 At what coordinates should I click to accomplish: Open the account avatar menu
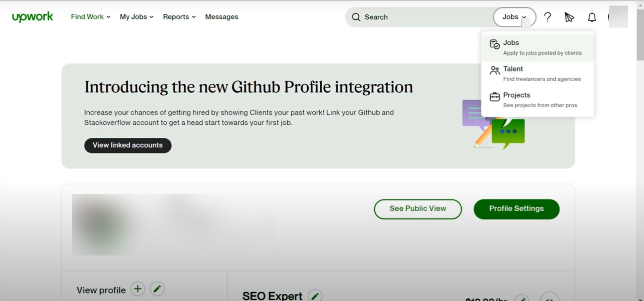pyautogui.click(x=618, y=17)
